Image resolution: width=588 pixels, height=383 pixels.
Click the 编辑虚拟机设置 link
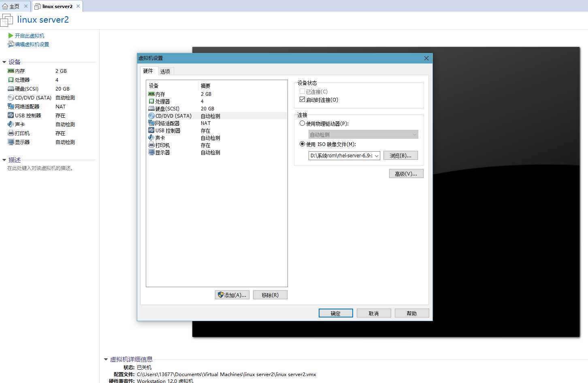pyautogui.click(x=32, y=44)
